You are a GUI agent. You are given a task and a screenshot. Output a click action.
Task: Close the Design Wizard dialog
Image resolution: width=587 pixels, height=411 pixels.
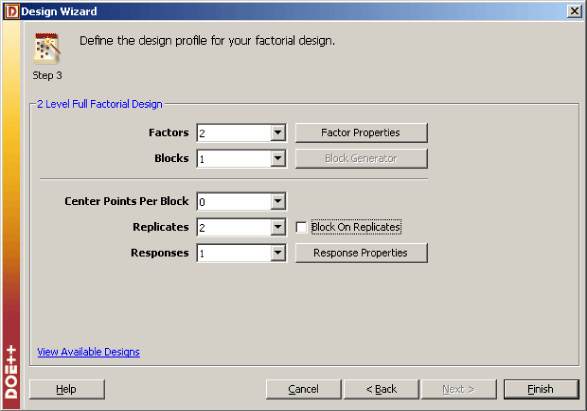tap(574, 11)
